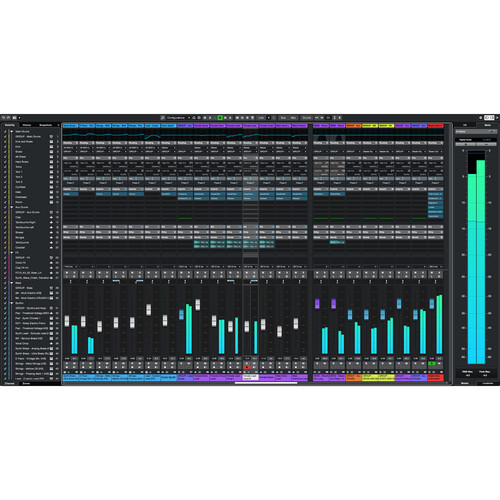Viewport: 500px width, 500px height.
Task: Click the first channel's volume fader handle
Action: tap(67, 321)
